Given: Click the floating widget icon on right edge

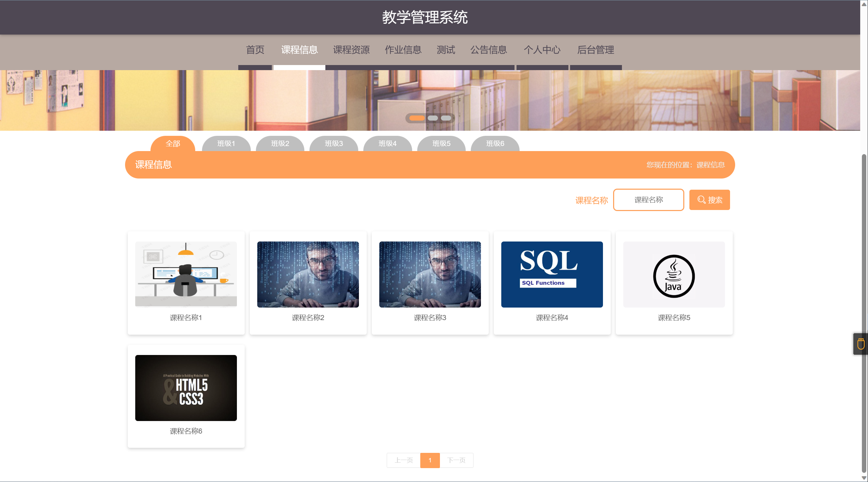Looking at the screenshot, I should pyautogui.click(x=861, y=344).
